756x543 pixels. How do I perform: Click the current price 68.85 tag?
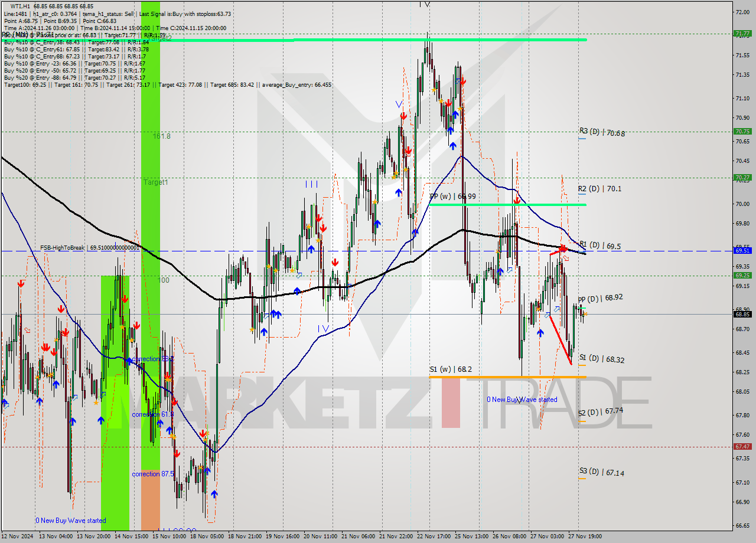pyautogui.click(x=742, y=314)
